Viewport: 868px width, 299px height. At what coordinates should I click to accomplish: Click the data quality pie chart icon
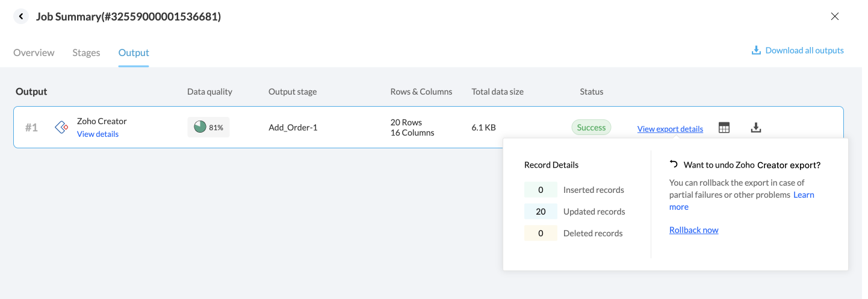click(x=200, y=127)
